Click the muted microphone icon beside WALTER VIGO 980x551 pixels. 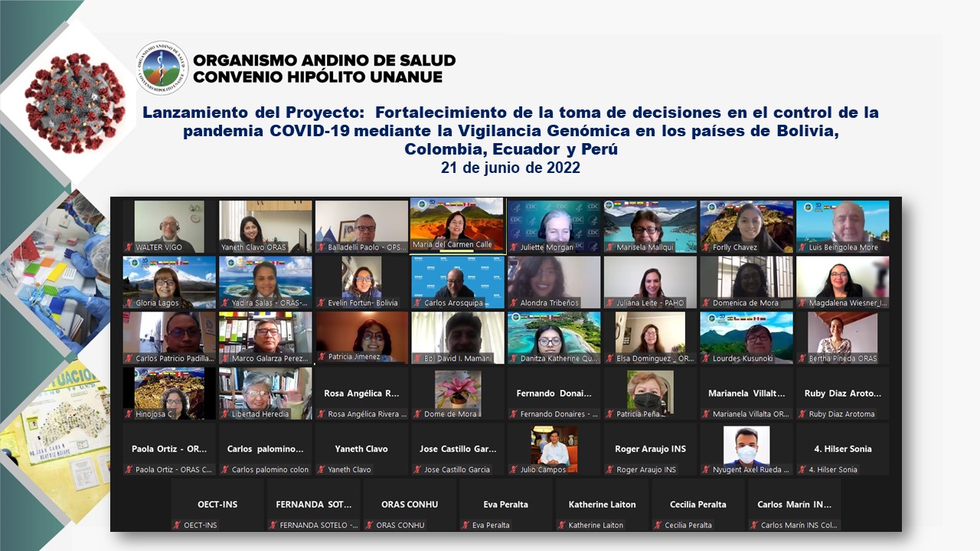129,248
